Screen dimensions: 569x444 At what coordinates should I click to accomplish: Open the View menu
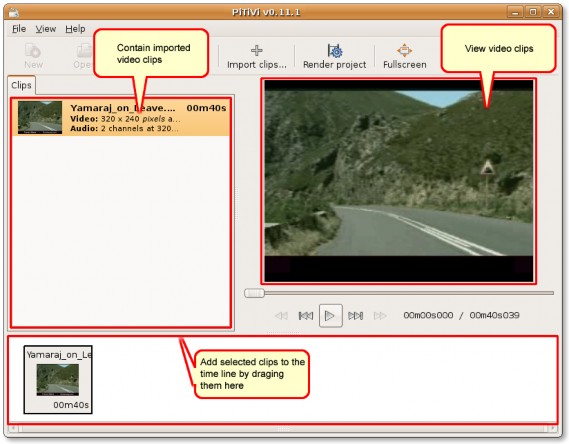[x=46, y=29]
